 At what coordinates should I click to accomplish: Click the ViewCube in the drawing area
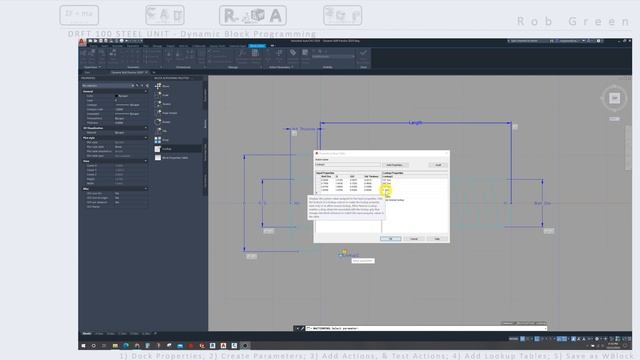(x=614, y=98)
